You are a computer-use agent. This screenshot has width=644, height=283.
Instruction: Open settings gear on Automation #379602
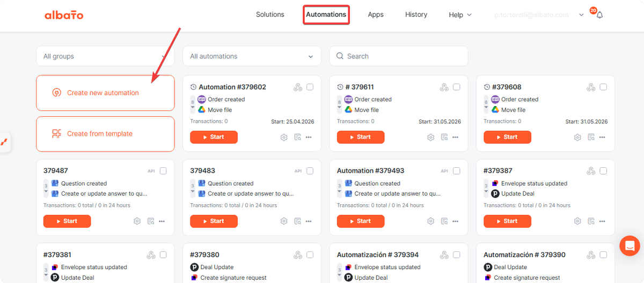click(284, 137)
